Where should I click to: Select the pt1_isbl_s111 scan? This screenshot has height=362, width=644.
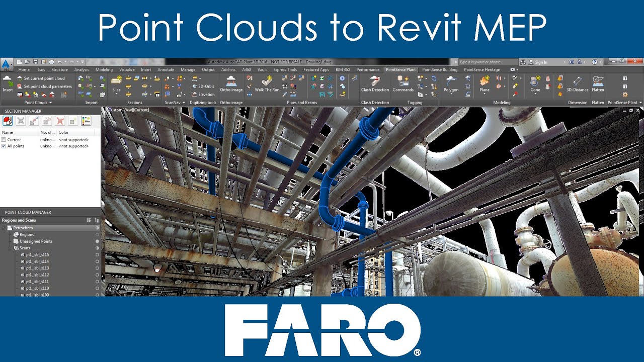coord(38,282)
